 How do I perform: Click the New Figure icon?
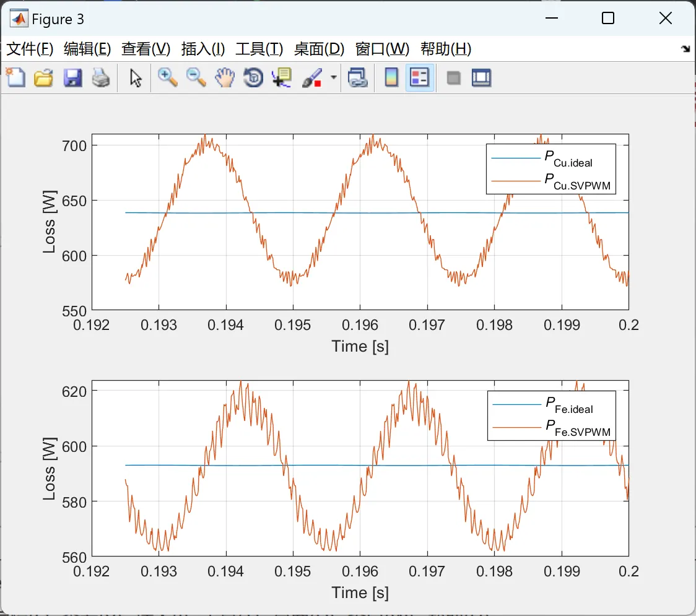16,77
